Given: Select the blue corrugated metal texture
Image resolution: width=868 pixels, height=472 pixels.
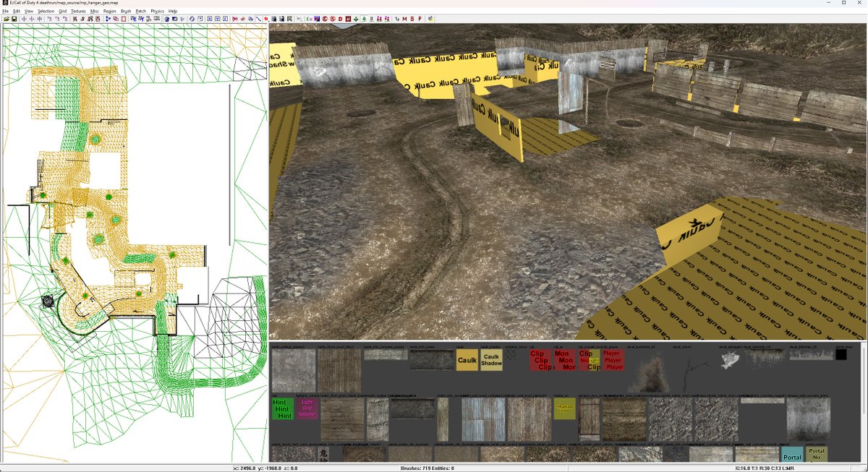Looking at the screenshot, I should click(x=484, y=419).
